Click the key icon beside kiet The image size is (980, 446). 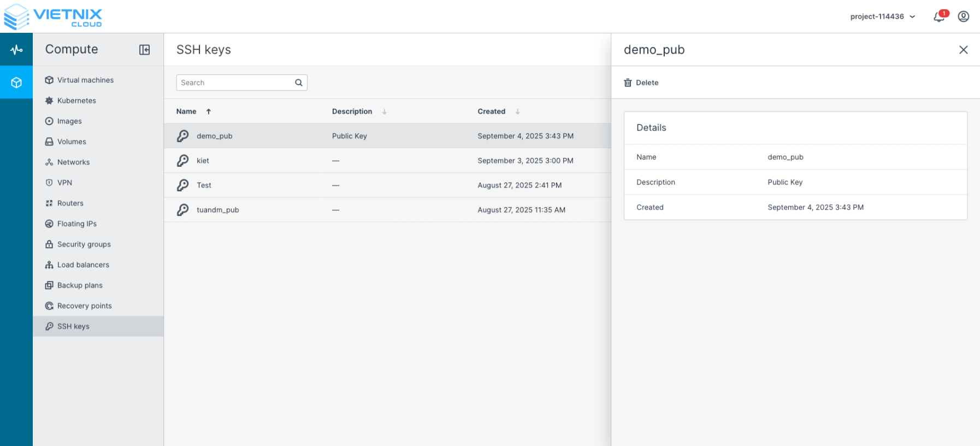pyautogui.click(x=183, y=161)
